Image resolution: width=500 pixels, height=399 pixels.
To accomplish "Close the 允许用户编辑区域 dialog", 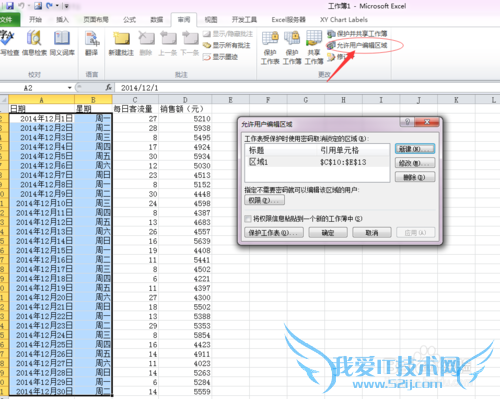I will coord(427,122).
